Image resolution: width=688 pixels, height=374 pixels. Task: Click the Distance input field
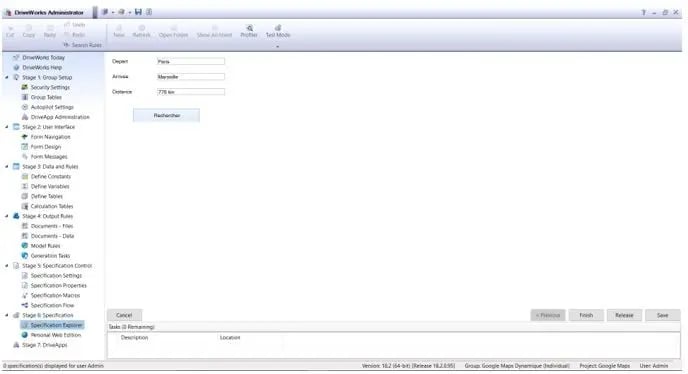point(191,92)
